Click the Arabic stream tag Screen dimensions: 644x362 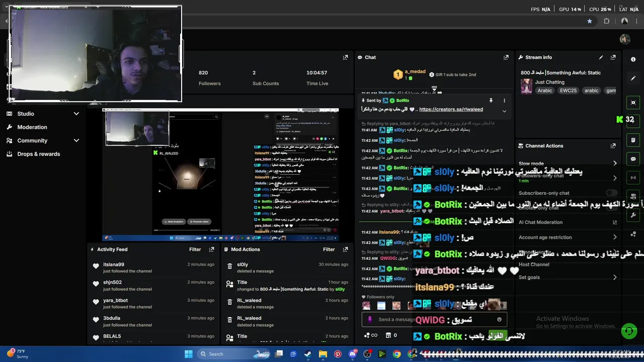[545, 90]
